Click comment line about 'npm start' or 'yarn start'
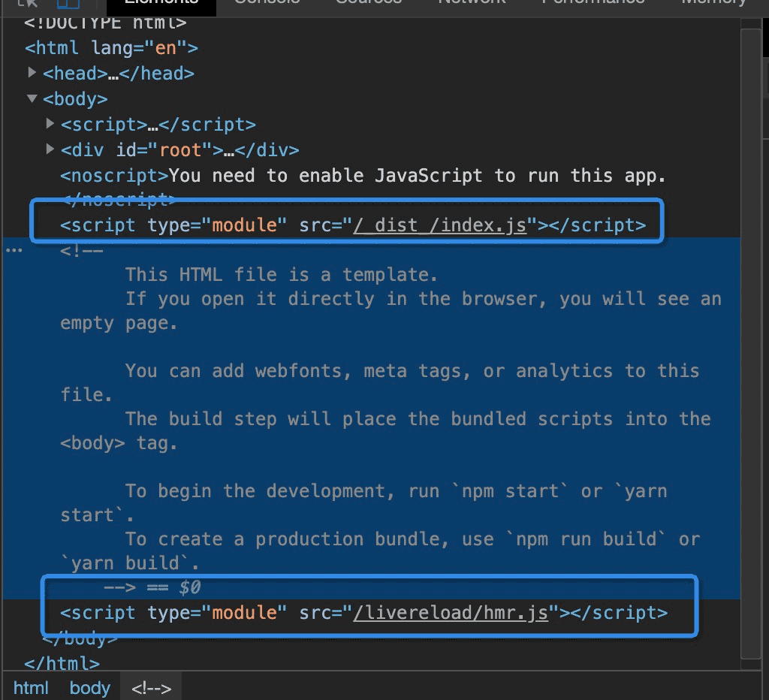This screenshot has width=769, height=700. click(363, 502)
